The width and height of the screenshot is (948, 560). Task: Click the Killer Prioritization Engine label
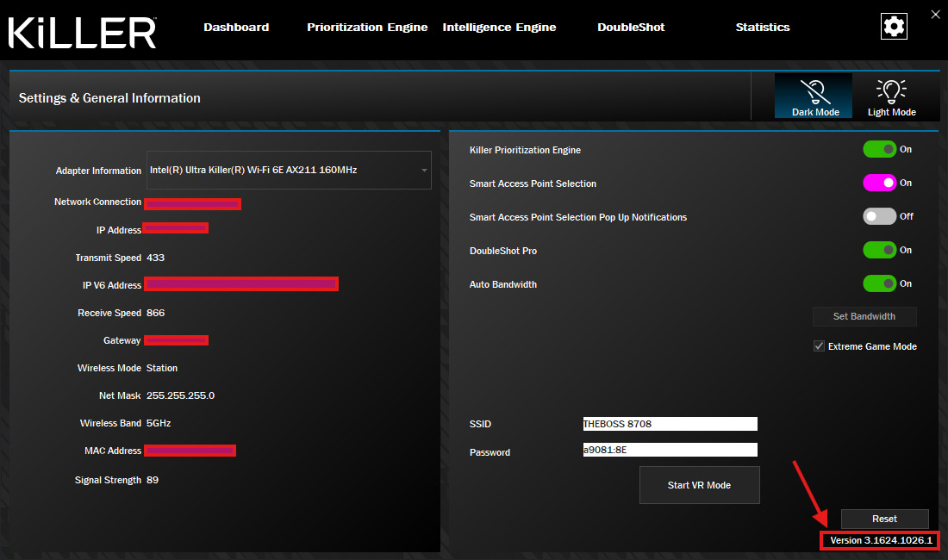pos(525,150)
